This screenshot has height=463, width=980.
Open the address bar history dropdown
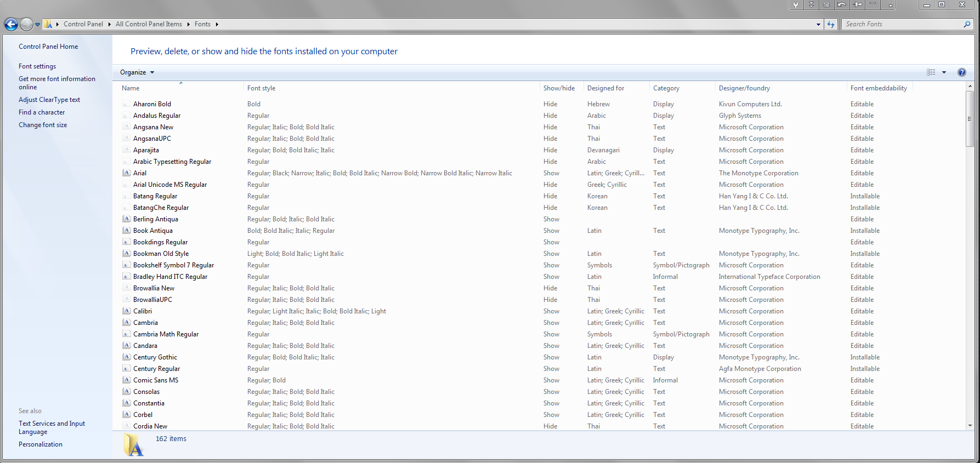click(x=818, y=24)
